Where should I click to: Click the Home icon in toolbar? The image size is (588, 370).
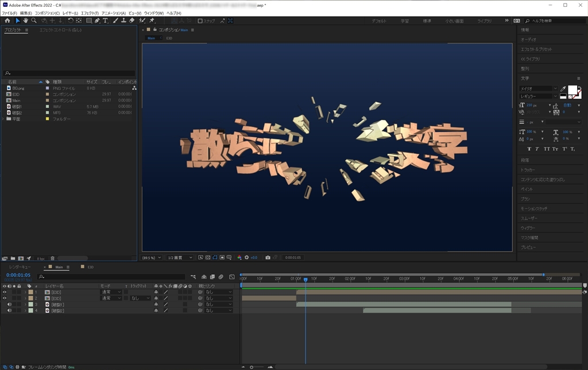point(7,21)
